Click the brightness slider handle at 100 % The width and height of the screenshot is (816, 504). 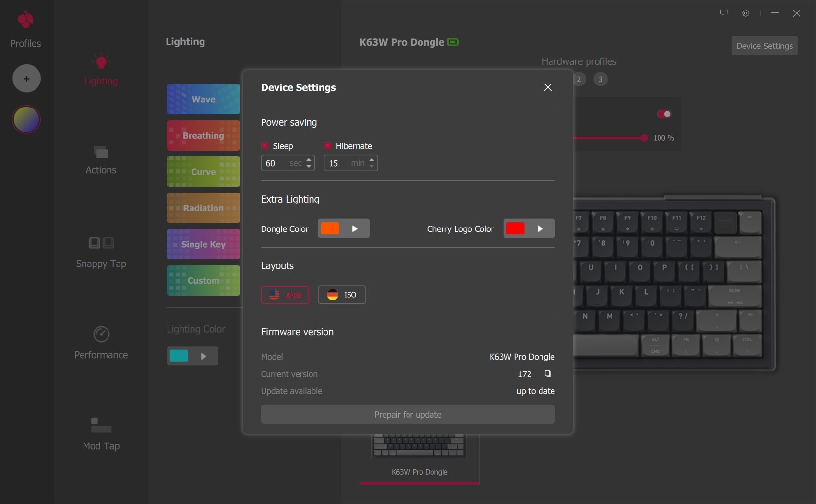coord(644,138)
